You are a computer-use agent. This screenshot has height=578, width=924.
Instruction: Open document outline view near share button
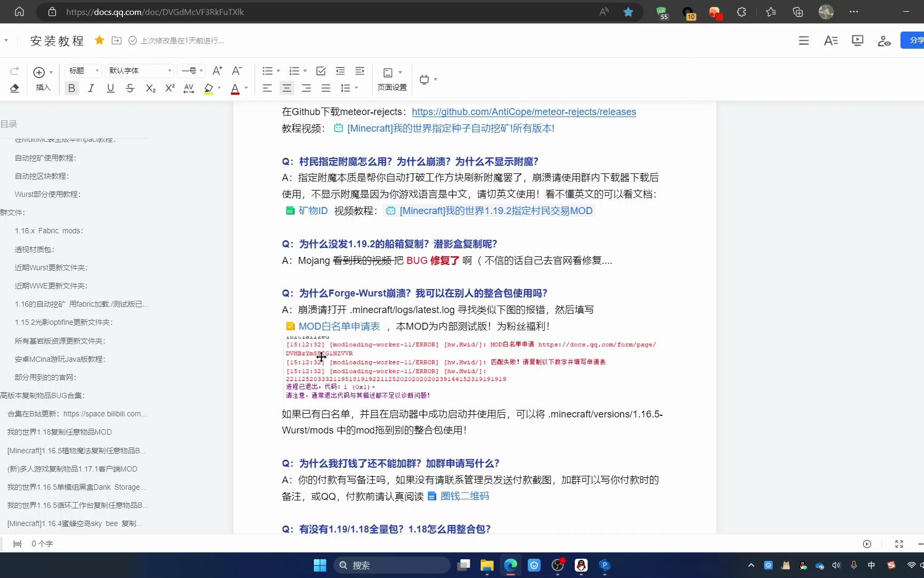click(804, 40)
